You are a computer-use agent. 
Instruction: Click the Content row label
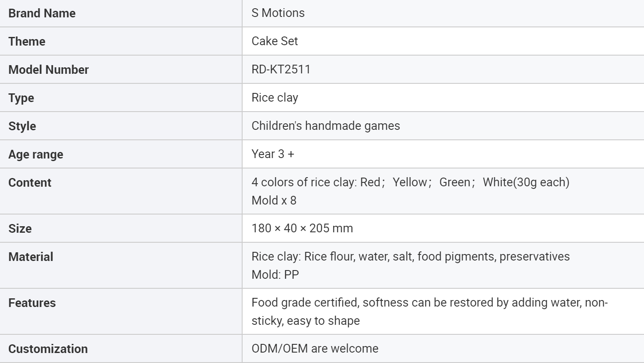point(30,183)
